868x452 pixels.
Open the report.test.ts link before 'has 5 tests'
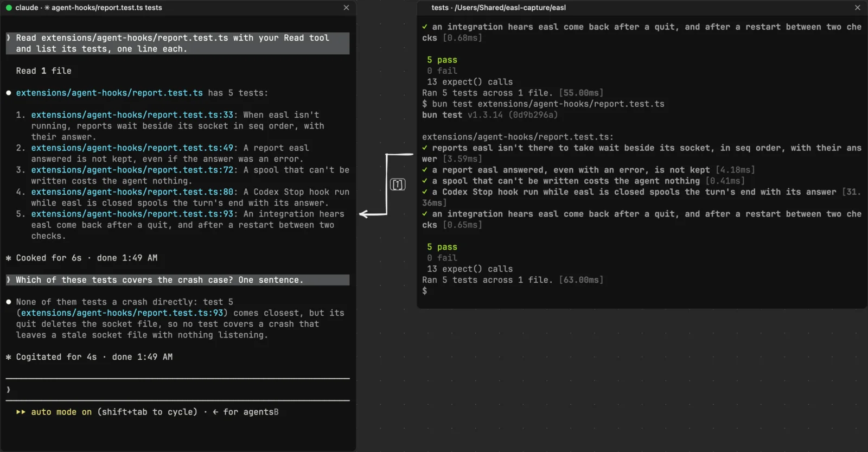[x=110, y=93]
